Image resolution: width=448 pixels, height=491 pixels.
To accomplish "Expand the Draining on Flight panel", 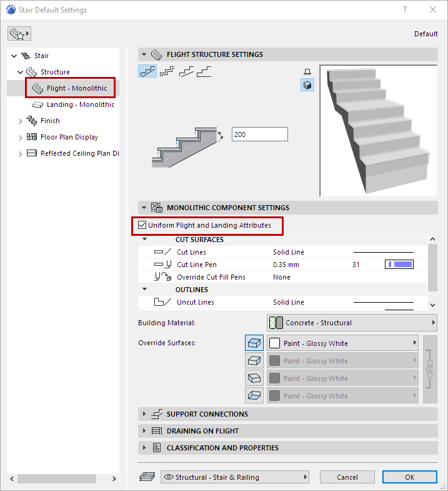I will (x=144, y=430).
